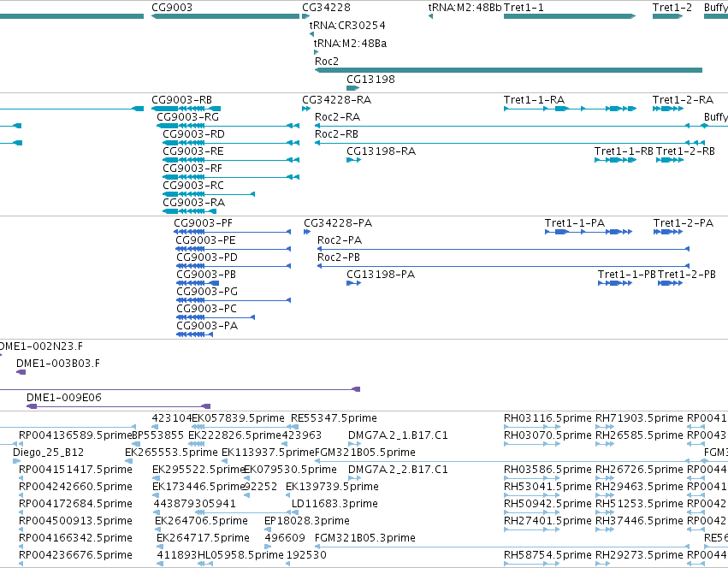
Task: Open protein 'Tret1-1-PA'
Action: coord(575,223)
